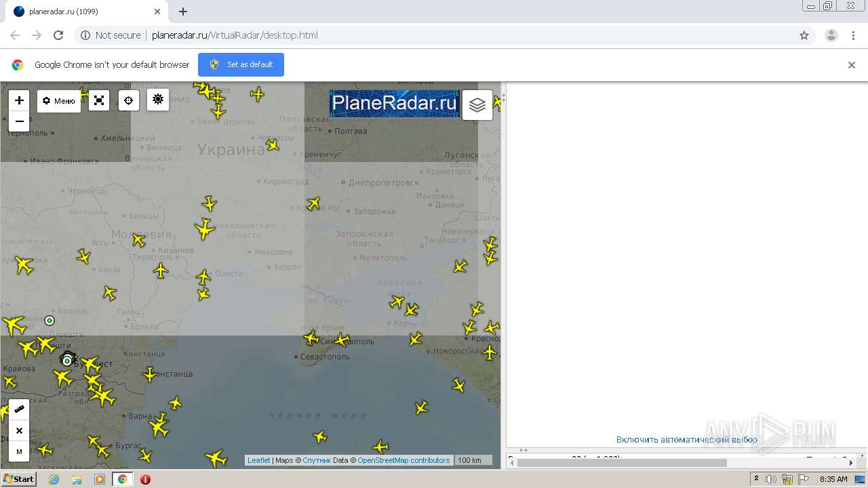Select the aircraft near Николаевская область

[x=205, y=229]
